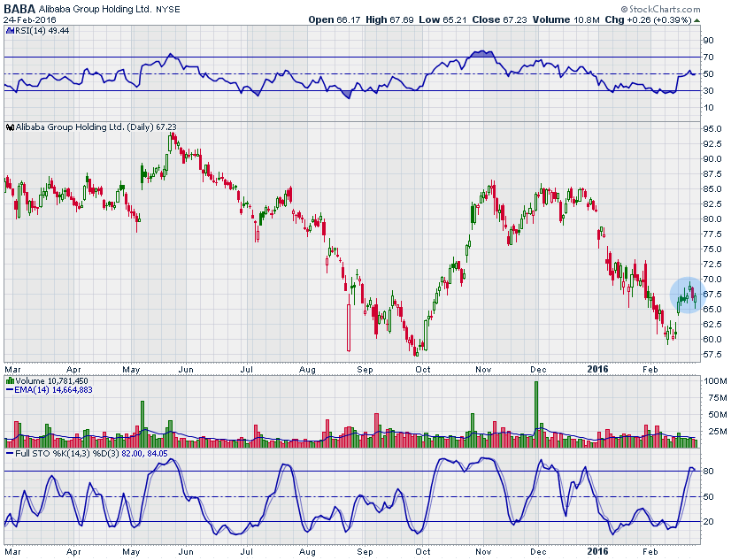Click the 2016 label under price chart
The width and height of the screenshot is (731, 560).
597,369
